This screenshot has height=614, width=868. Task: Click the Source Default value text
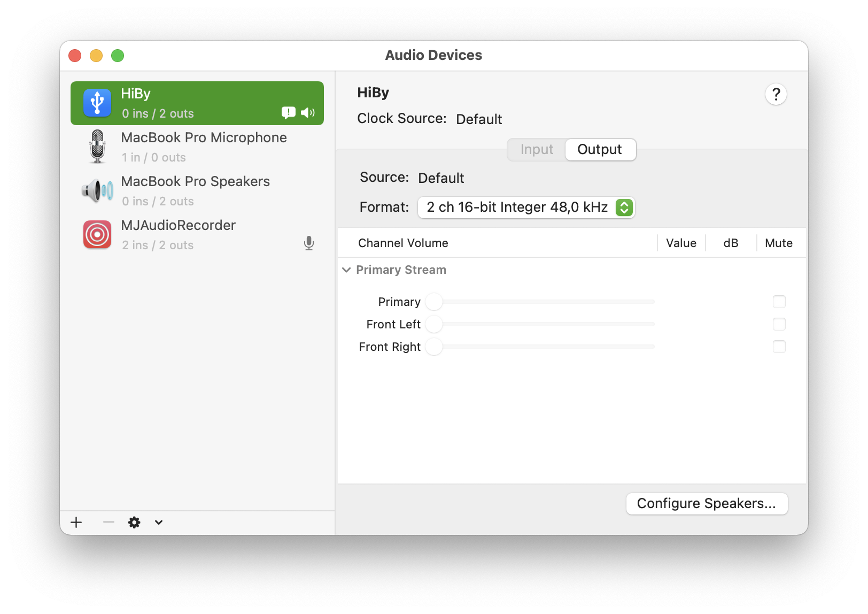click(441, 178)
